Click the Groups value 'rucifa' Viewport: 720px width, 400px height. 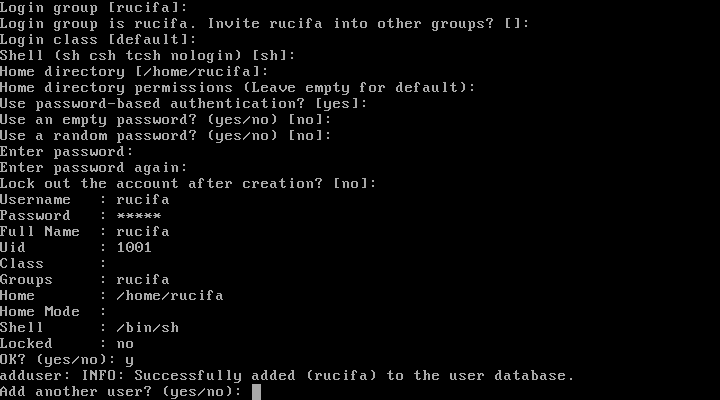(143, 280)
